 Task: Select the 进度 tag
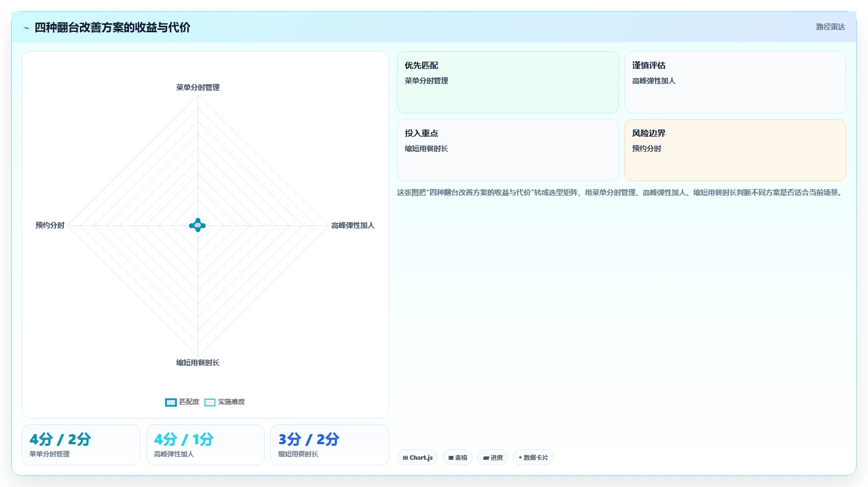click(x=493, y=458)
